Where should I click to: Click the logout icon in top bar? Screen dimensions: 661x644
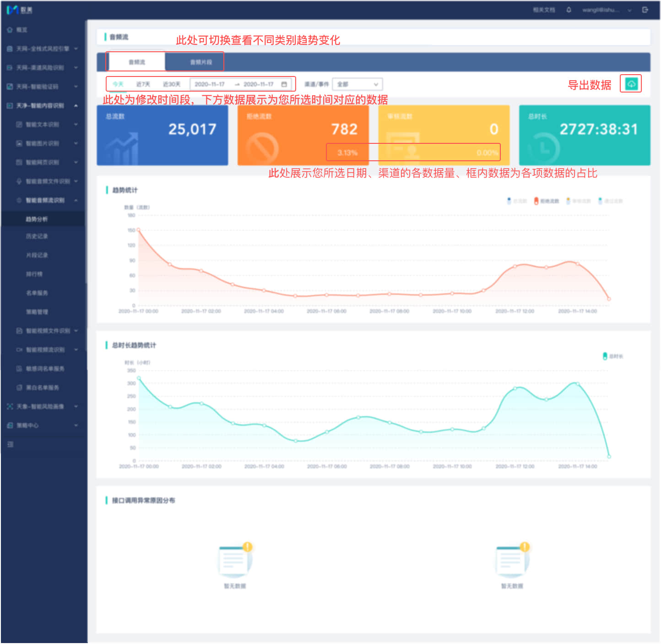click(645, 10)
